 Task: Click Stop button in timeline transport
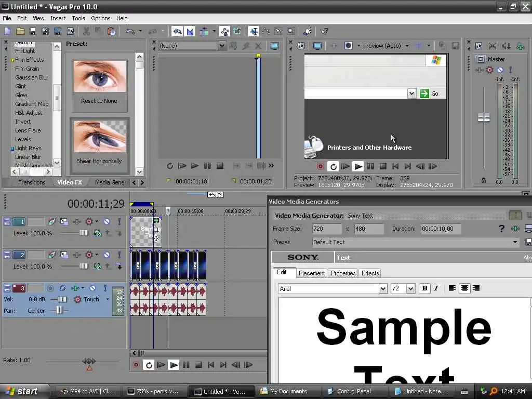click(199, 365)
